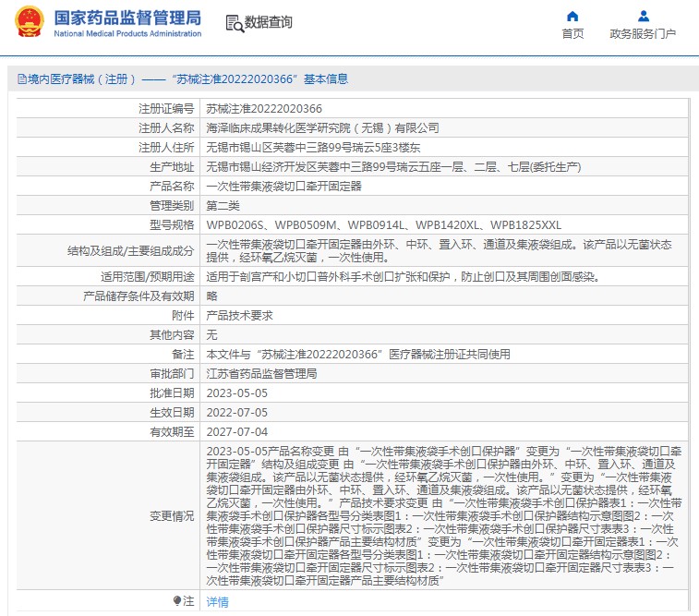Viewport: 699px width, 616px height.
Task: Click the 其他内容 row label
Action: click(172, 335)
